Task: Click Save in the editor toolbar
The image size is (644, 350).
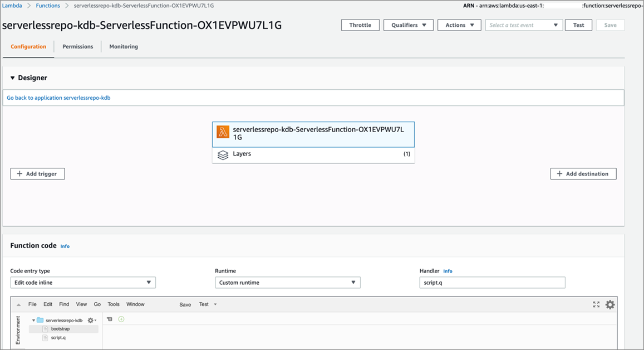Action: [185, 305]
